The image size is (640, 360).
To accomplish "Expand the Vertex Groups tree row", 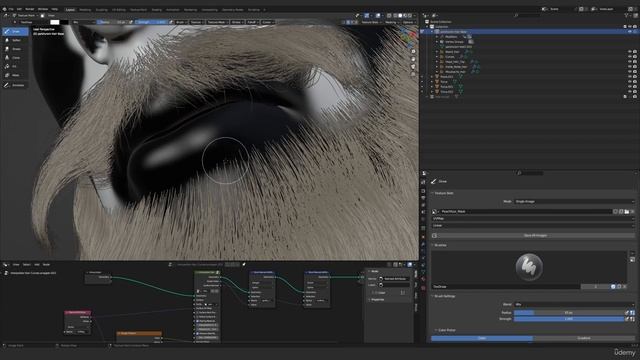I will [x=437, y=42].
